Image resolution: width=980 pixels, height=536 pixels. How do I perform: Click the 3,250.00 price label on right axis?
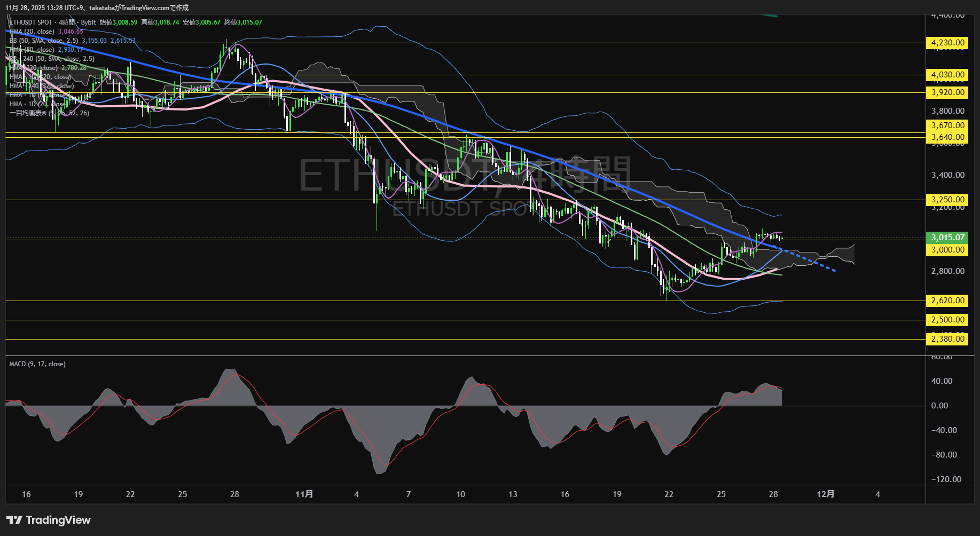pos(946,199)
